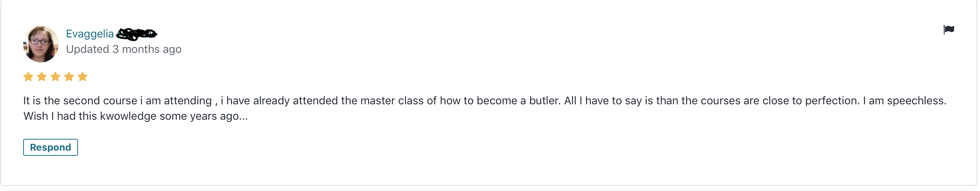
Task: Click the Respond button
Action: [51, 147]
